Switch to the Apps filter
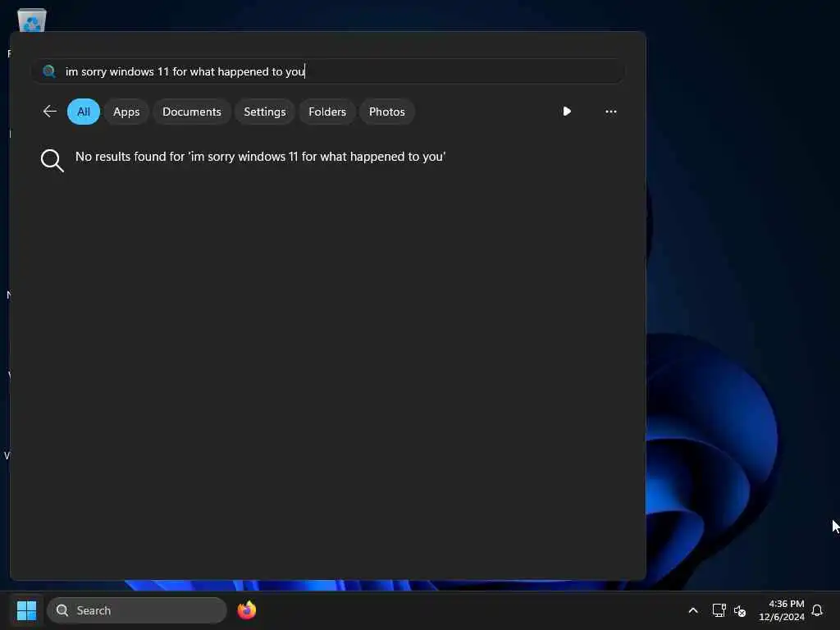This screenshot has height=630, width=840. (x=126, y=112)
